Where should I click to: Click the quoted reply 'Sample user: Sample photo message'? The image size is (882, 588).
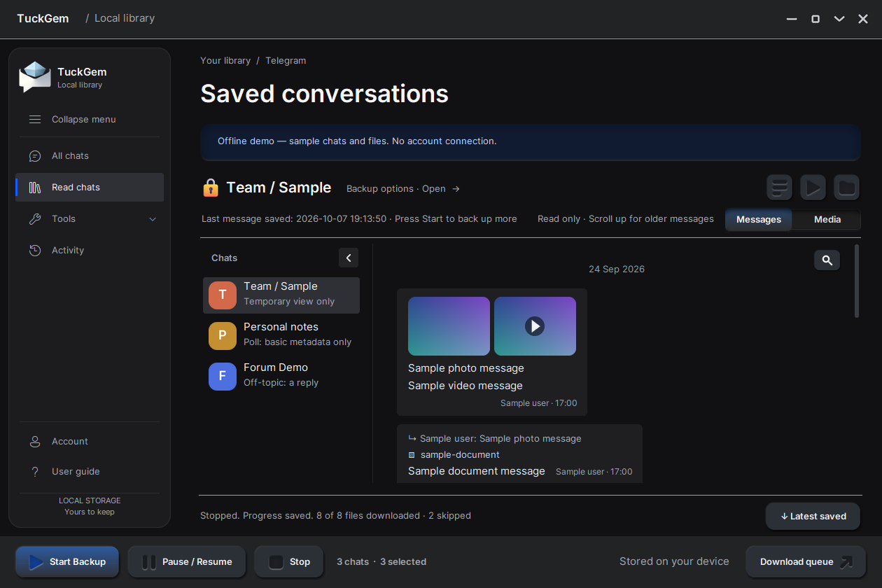click(500, 439)
